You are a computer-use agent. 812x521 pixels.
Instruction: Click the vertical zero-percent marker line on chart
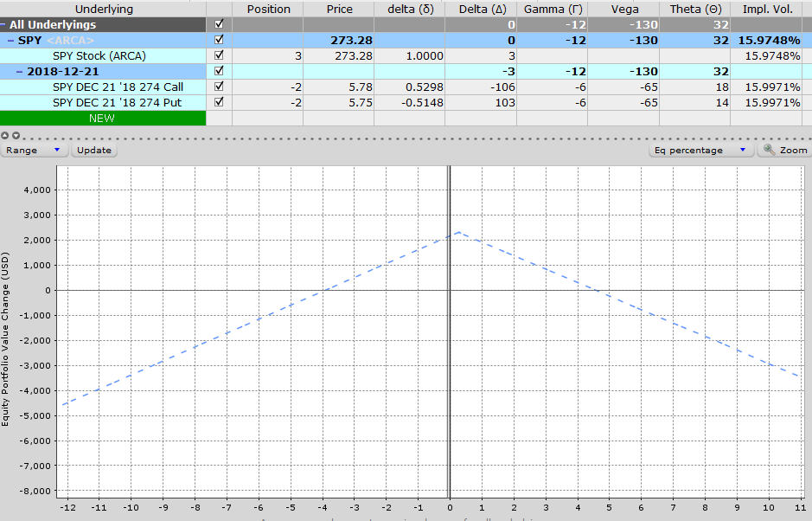click(x=449, y=331)
